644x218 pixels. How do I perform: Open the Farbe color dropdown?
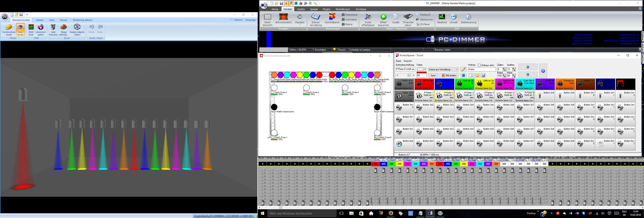pyautogui.click(x=425, y=69)
